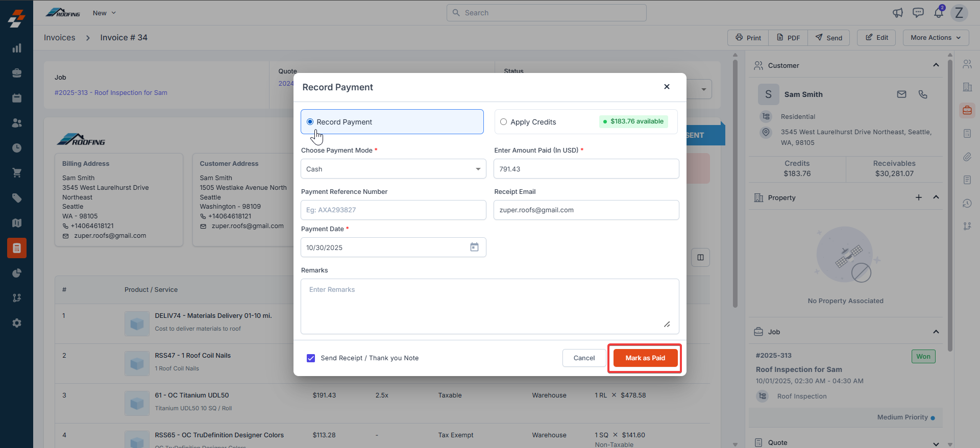Image resolution: width=980 pixels, height=448 pixels.
Task: Click the top Search box
Action: [546, 13]
